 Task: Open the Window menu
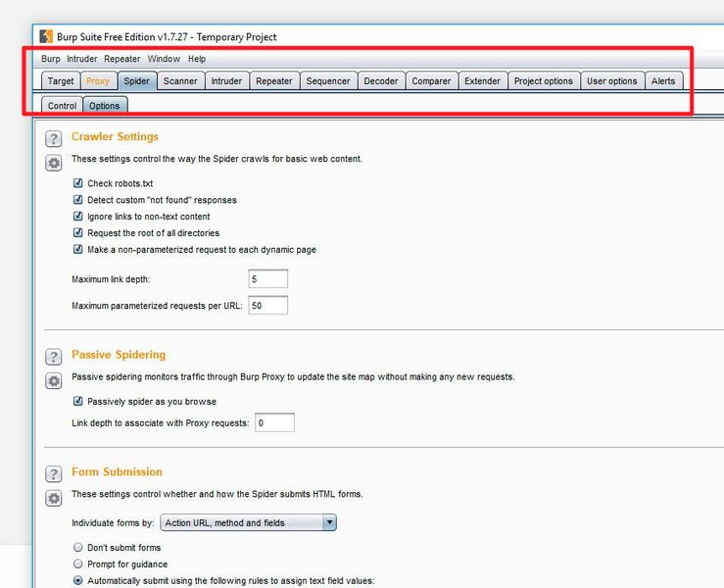[164, 59]
